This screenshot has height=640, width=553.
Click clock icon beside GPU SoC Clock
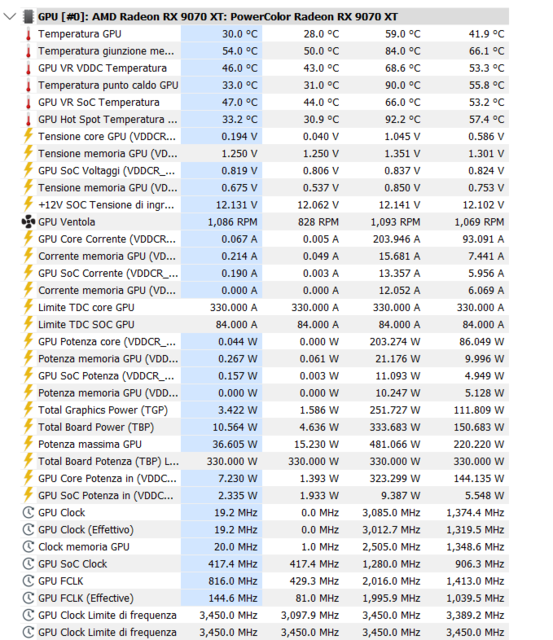click(x=28, y=564)
